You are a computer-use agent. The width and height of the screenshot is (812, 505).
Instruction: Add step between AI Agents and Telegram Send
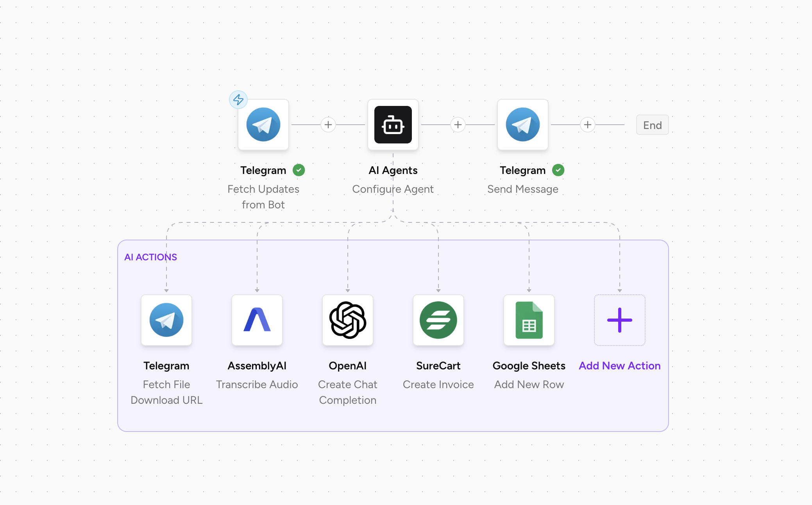(x=458, y=125)
